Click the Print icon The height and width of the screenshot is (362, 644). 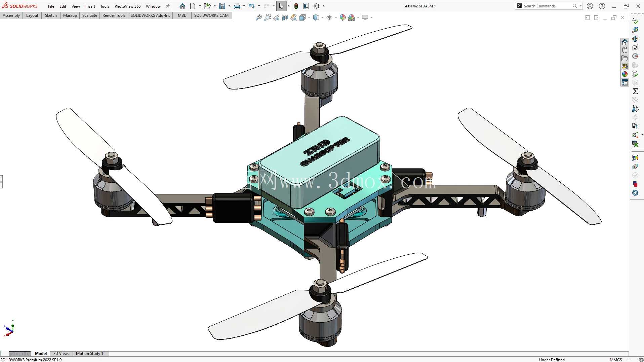pos(237,6)
